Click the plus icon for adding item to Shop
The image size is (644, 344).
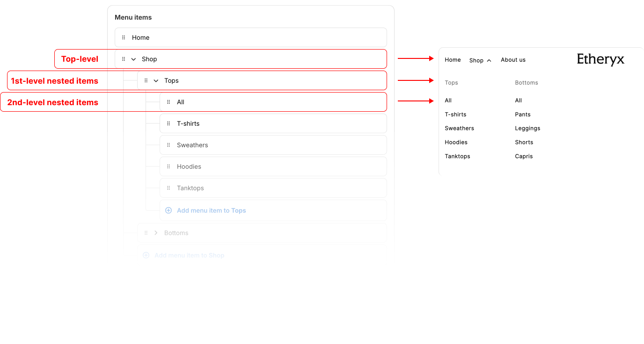(146, 255)
